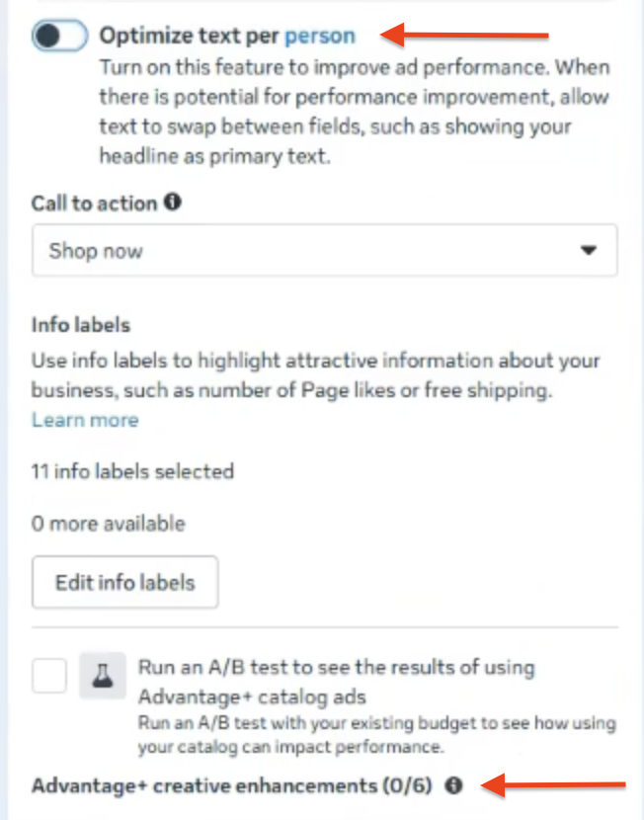This screenshot has height=820, width=644.
Task: Click the Call to action field label
Action: 95,203
